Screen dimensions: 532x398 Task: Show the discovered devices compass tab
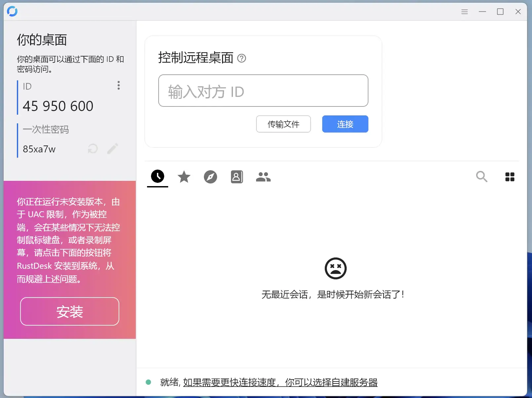(210, 177)
